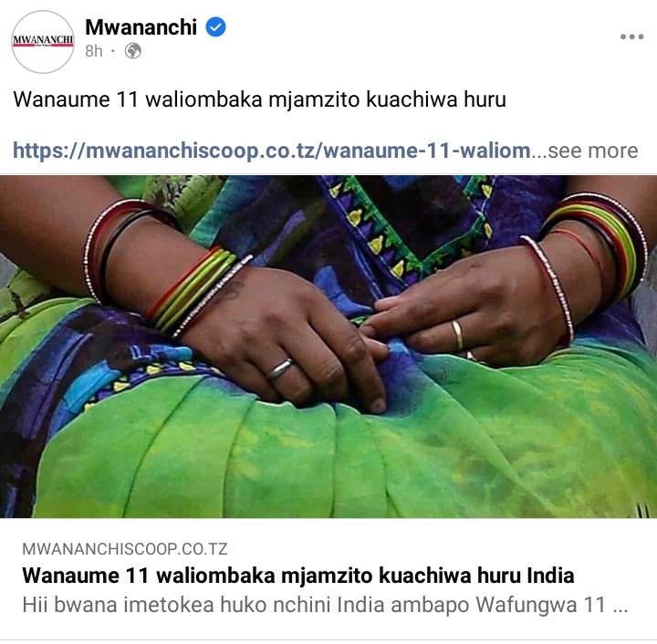Click the red MWANANCHI logo text in avatar
The image size is (657, 644).
pyautogui.click(x=43, y=41)
